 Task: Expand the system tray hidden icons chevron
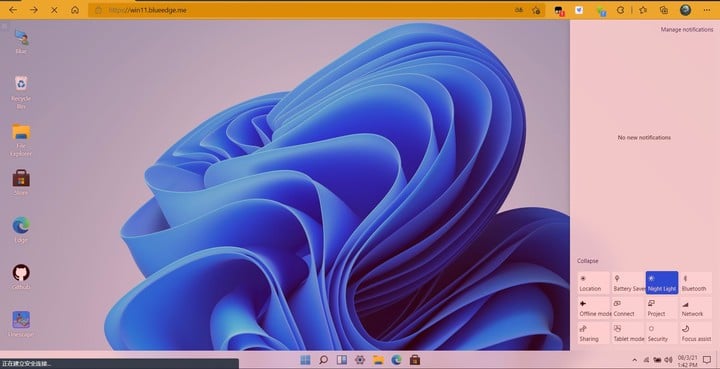[x=635, y=360]
